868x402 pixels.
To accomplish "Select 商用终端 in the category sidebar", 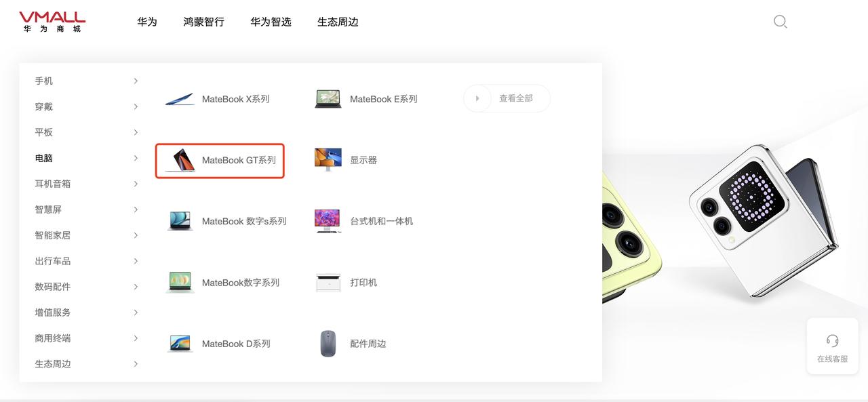I will (53, 338).
